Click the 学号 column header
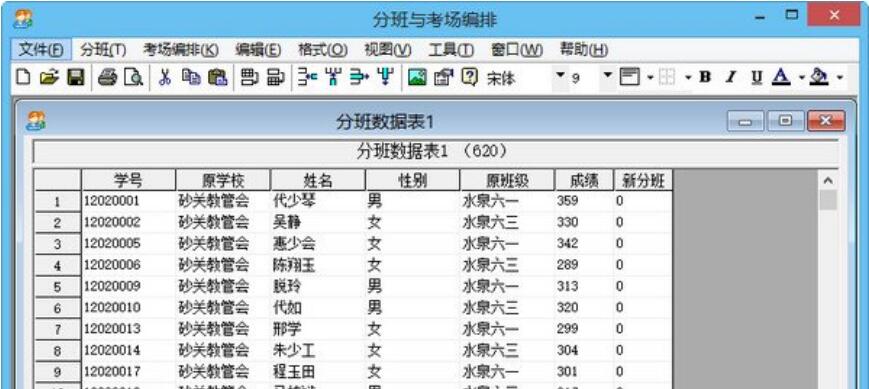 click(129, 180)
